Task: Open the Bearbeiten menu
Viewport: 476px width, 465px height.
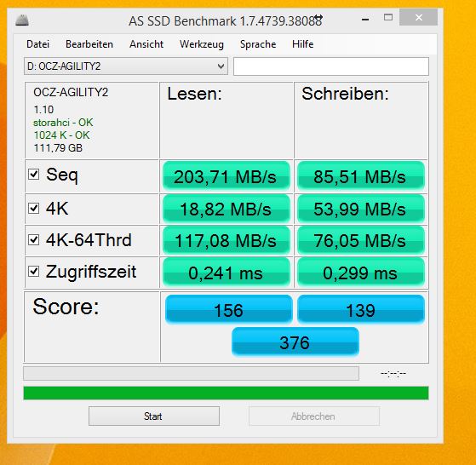Action: tap(89, 44)
